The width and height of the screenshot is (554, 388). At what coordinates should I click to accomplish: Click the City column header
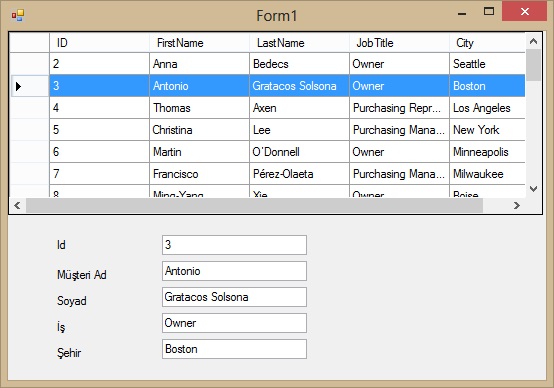[487, 43]
